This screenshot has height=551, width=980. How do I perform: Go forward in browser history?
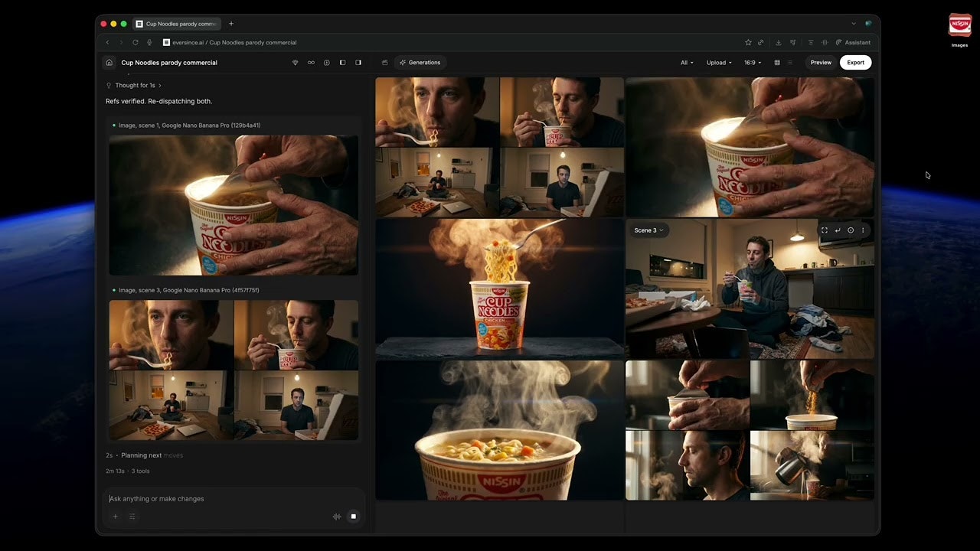(121, 43)
